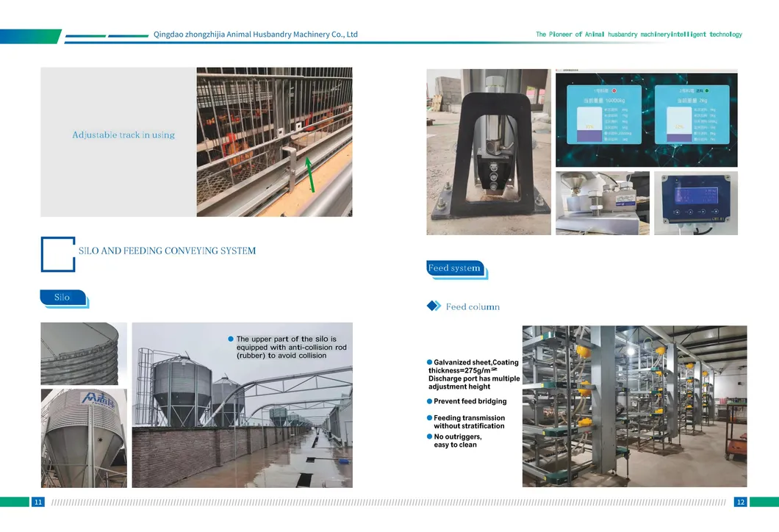Click the blue diamond icon beside Feed column
Viewport: 779px width, 532px height.
pos(434,306)
